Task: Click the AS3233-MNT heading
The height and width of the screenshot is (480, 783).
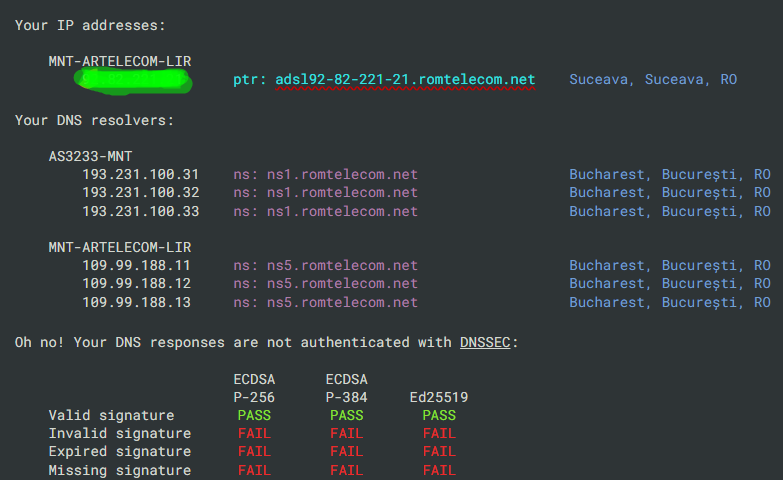Action: 90,156
